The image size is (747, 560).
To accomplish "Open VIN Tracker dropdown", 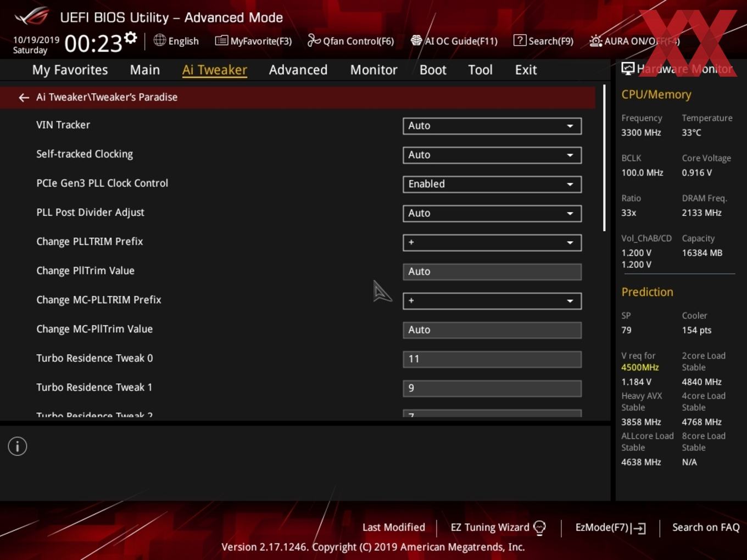I will (492, 126).
